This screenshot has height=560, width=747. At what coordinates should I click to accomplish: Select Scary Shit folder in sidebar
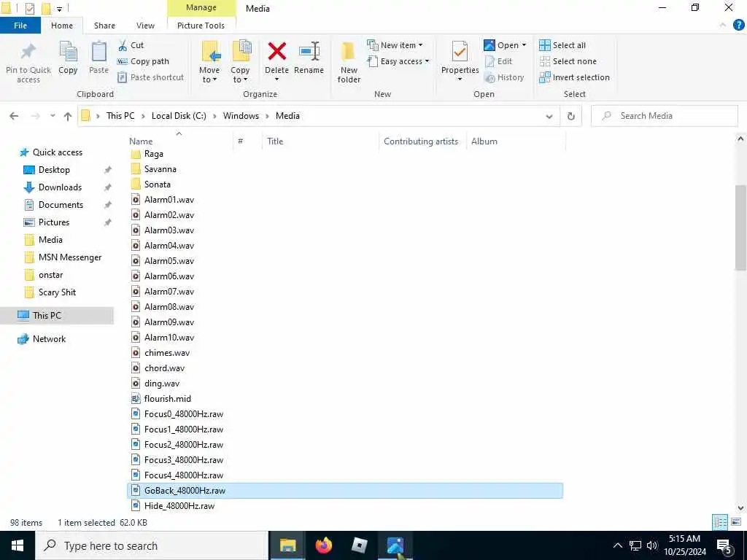(57, 292)
